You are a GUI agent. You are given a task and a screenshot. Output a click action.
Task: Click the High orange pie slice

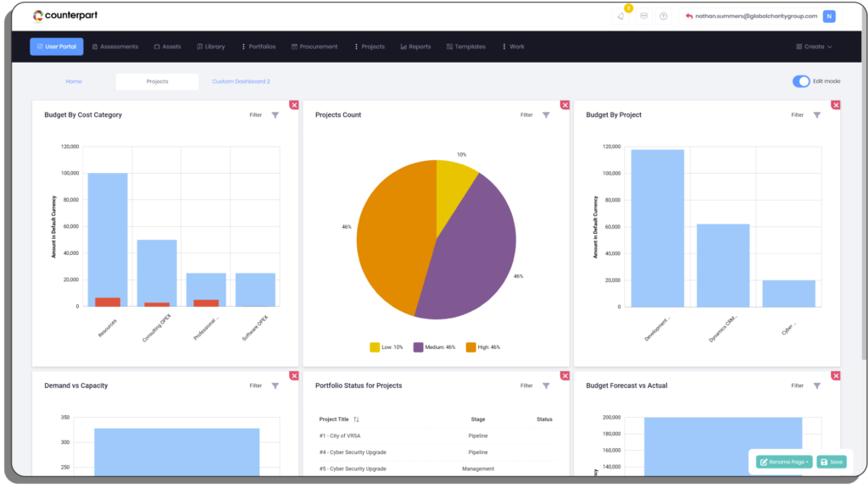395,240
